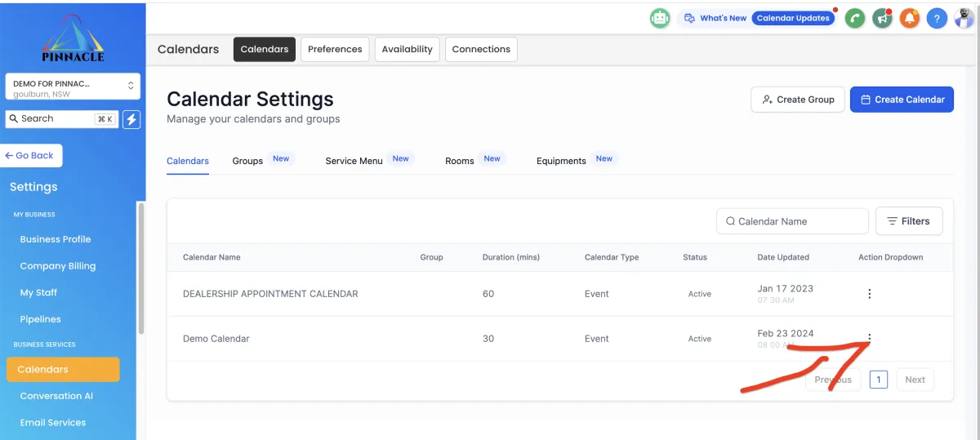Viewport: 980px width, 440px height.
Task: Open the Service Menu tab
Action: tap(354, 161)
